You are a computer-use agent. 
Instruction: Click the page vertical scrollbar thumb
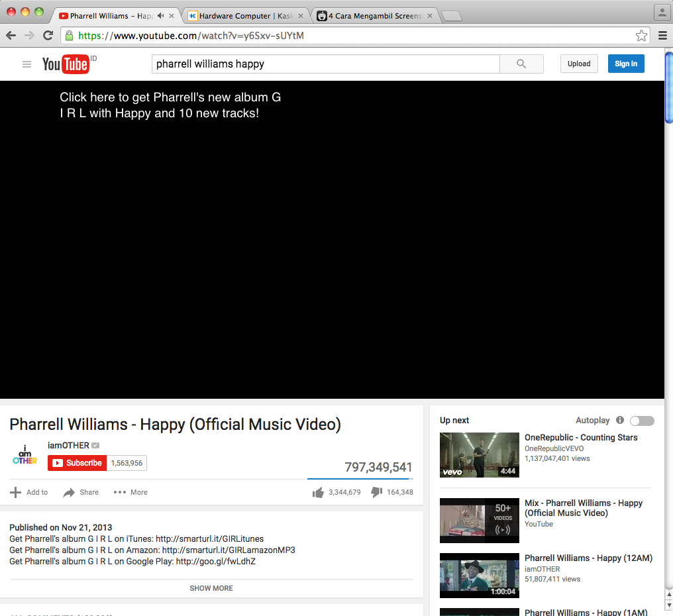(x=669, y=87)
